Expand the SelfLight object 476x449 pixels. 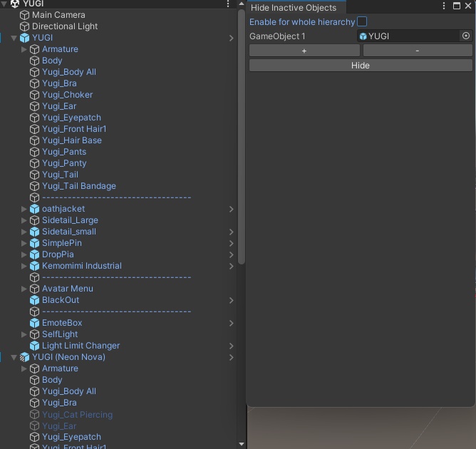pos(24,334)
